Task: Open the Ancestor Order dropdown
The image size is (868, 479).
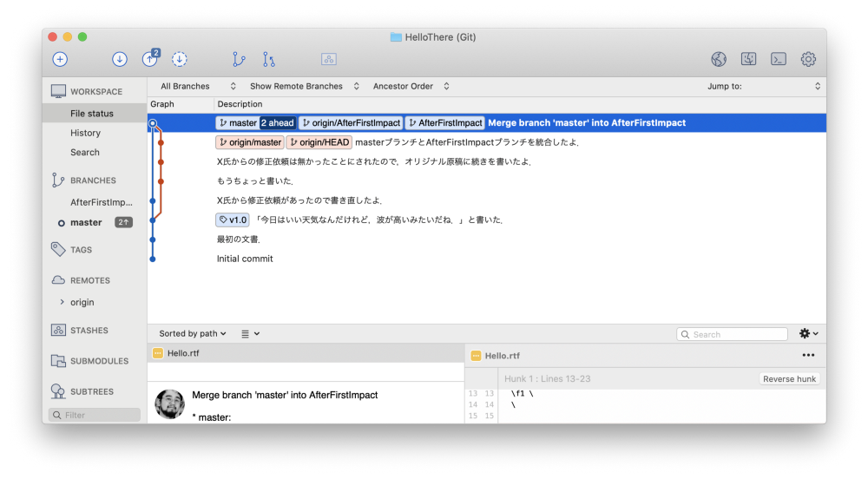Action: click(411, 86)
